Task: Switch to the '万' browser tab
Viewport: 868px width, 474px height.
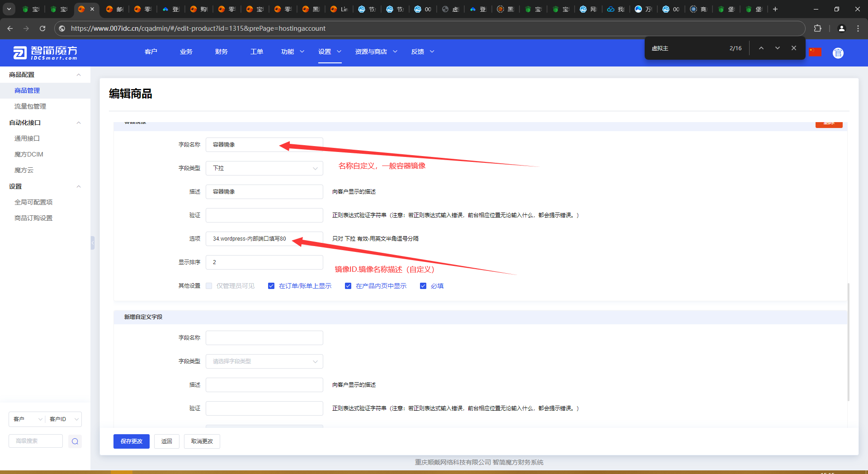Action: coord(644,9)
